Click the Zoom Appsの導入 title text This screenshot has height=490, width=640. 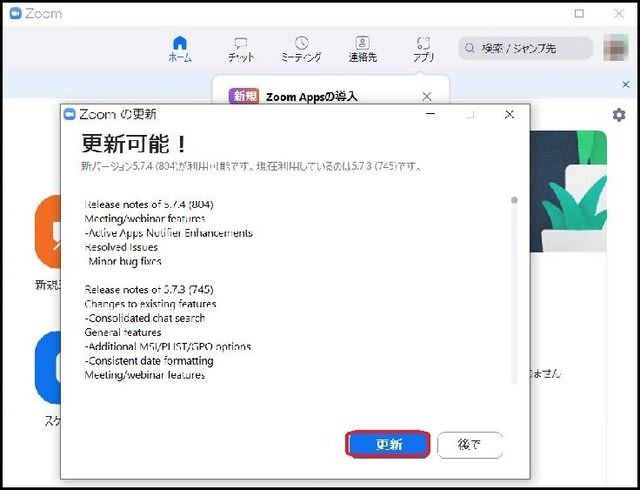(x=312, y=97)
